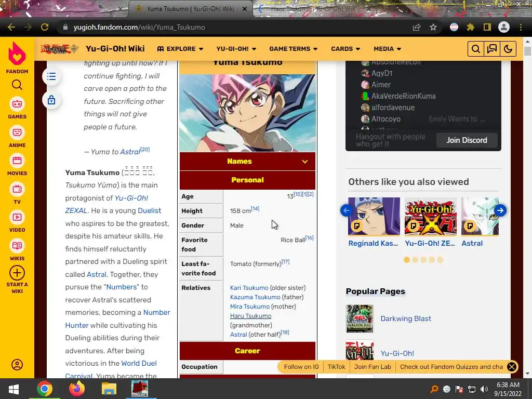Click Yuma Tsukumo infobox portrait image

coord(247,113)
